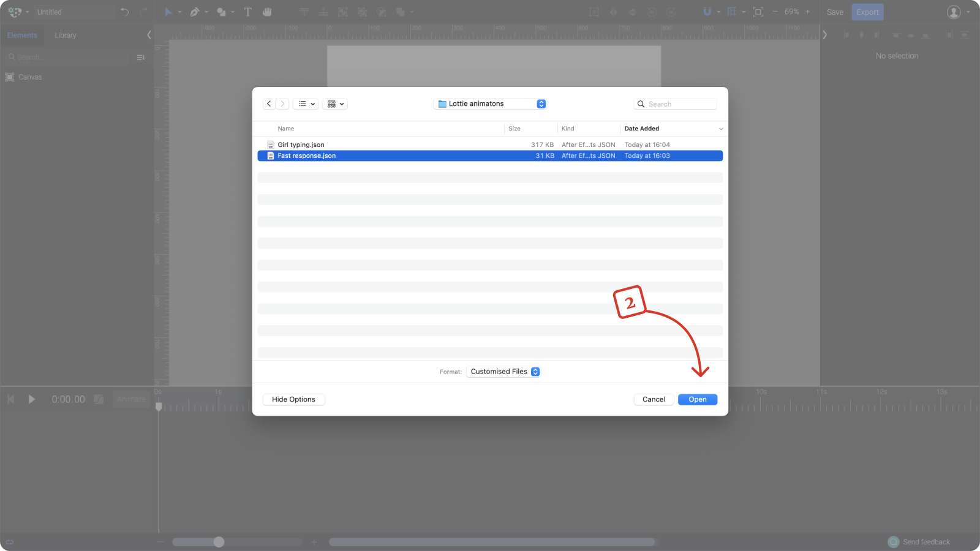980x551 pixels.
Task: Toggle snapping with the magnet icon
Action: point(707,12)
